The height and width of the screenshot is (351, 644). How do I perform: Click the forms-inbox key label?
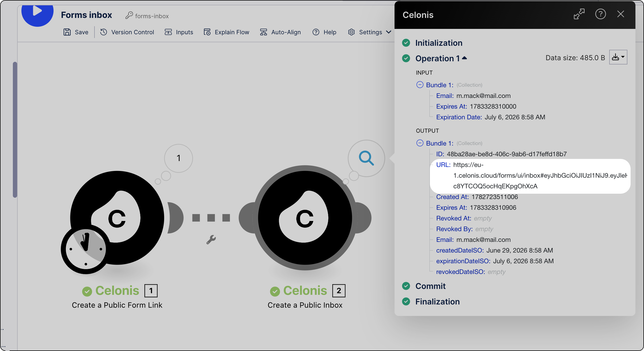point(147,16)
